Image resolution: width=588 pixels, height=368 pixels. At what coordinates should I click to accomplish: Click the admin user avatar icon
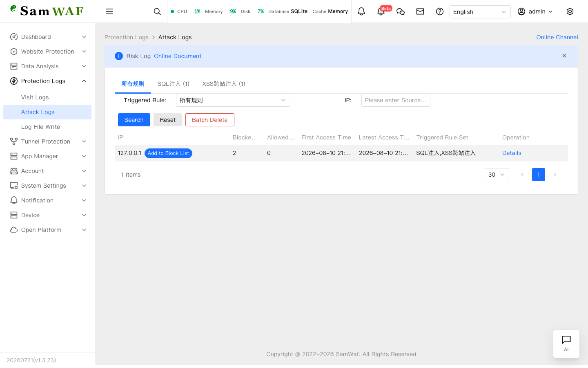click(521, 11)
